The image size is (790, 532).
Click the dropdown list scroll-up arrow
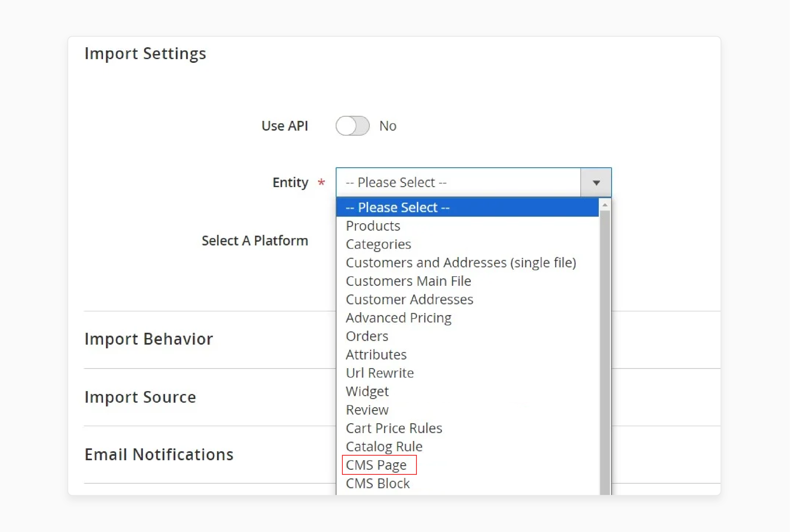[605, 205]
